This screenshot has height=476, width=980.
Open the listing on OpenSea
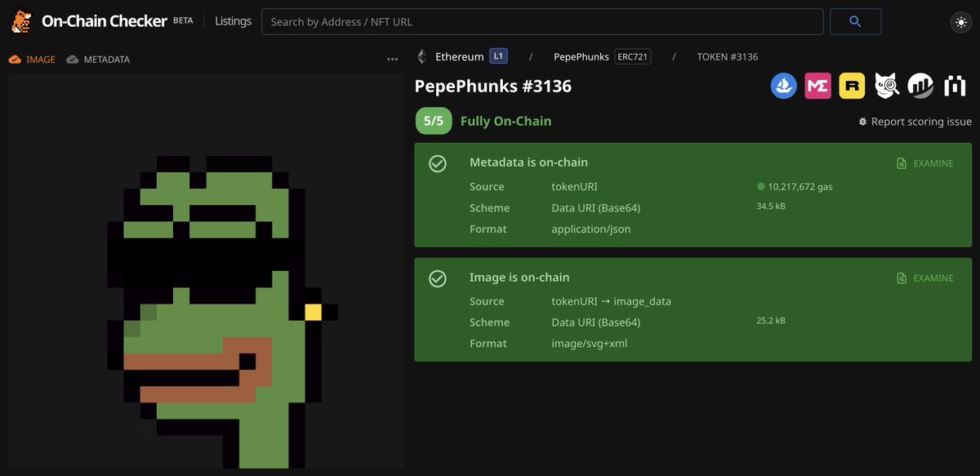pos(783,85)
